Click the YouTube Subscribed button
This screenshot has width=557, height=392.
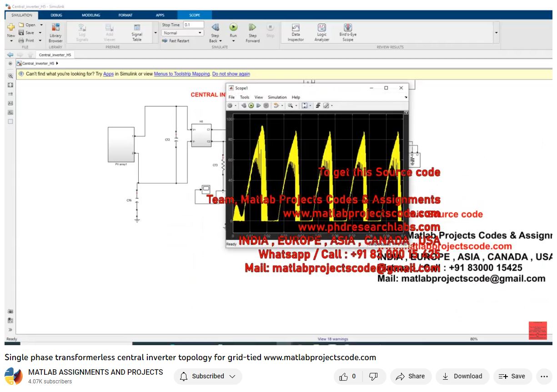[208, 377]
